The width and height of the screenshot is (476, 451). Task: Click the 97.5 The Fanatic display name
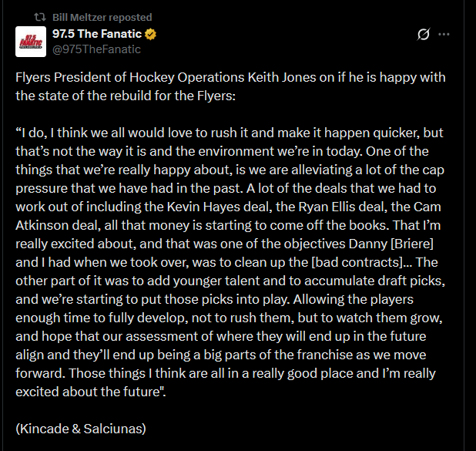(98, 35)
